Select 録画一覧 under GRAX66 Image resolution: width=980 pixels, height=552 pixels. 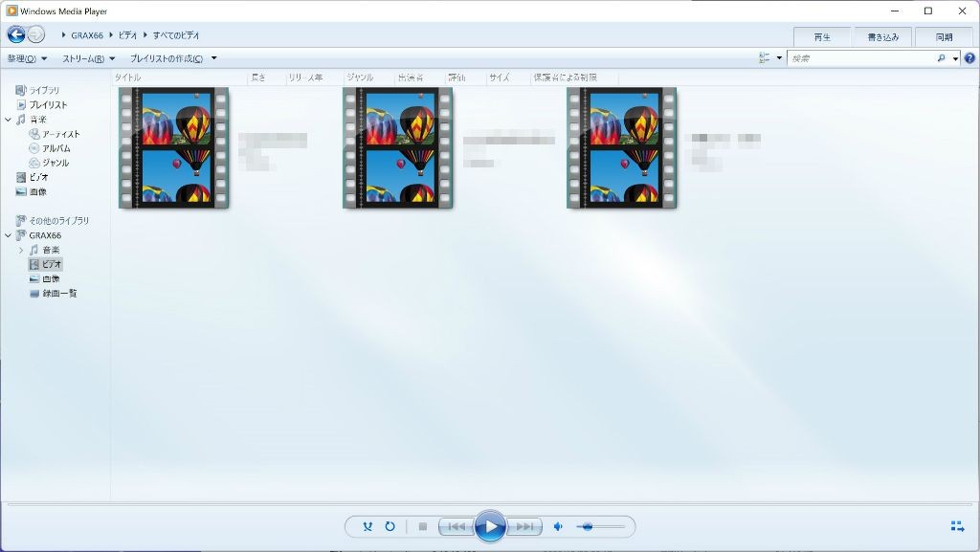(54, 293)
